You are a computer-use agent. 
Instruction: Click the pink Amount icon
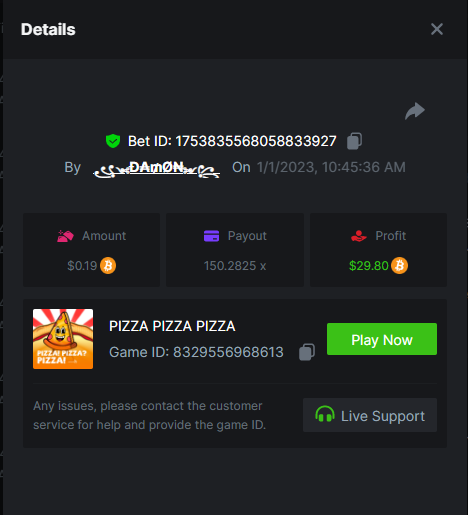coord(65,236)
